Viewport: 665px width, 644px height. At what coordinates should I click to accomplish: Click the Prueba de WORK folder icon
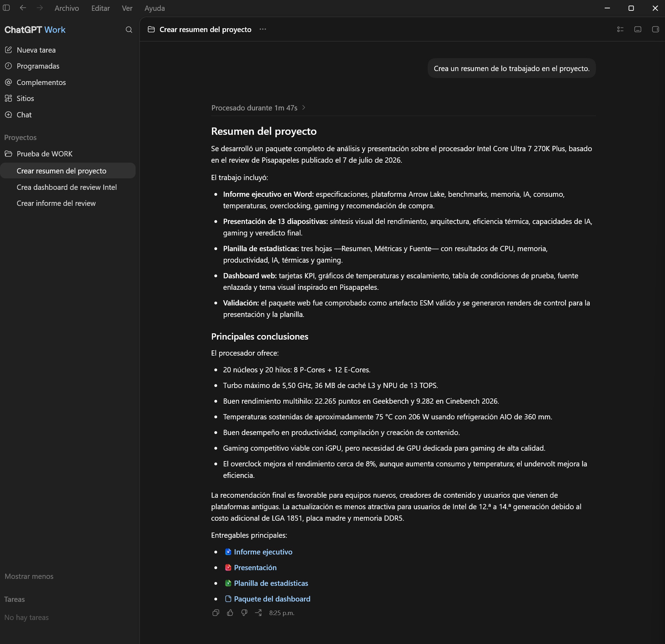[x=8, y=154]
